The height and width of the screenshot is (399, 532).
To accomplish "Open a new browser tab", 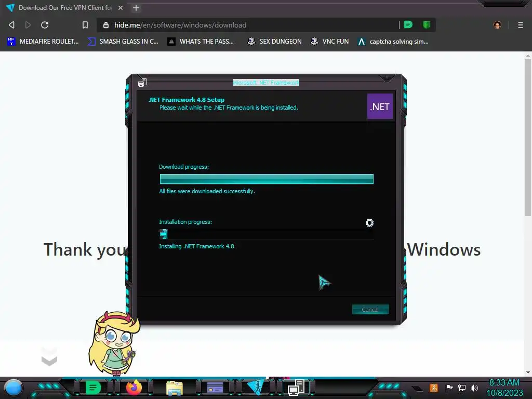I will pyautogui.click(x=136, y=7).
